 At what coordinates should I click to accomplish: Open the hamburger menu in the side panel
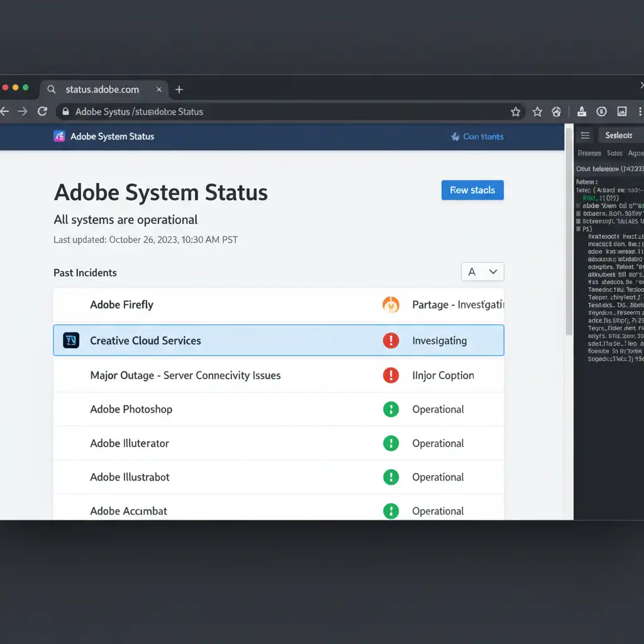(585, 135)
